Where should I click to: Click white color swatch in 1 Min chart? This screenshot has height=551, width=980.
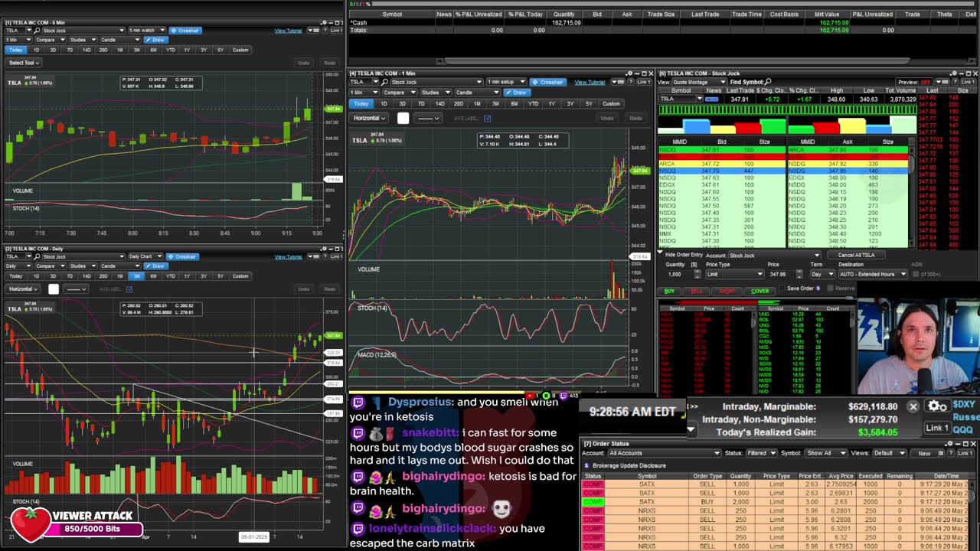pos(403,118)
